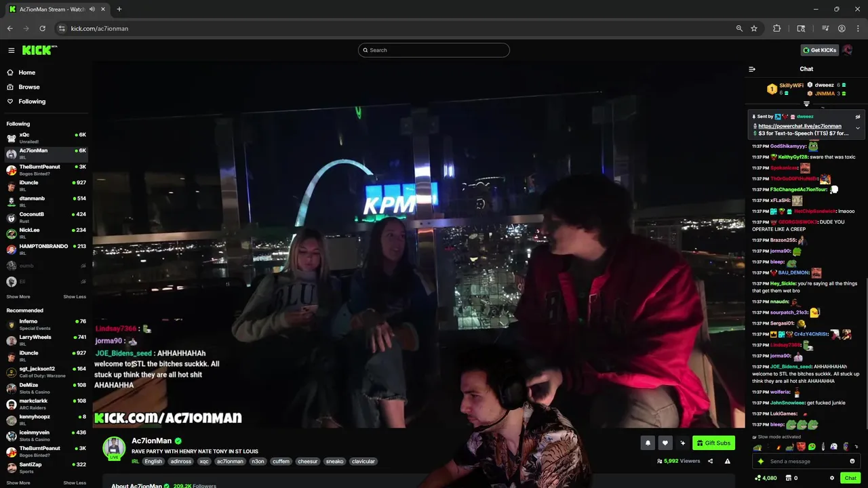Image resolution: width=868 pixels, height=488 pixels.
Task: Open chat settings gear icon
Action: [x=832, y=478]
